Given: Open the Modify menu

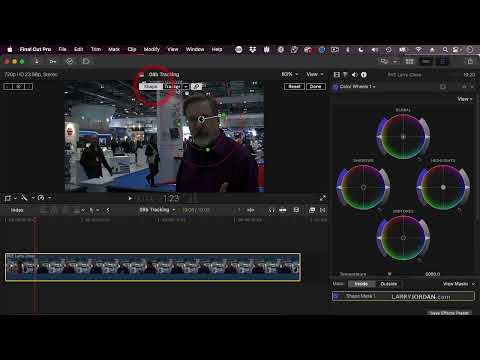Looking at the screenshot, I should (152, 49).
